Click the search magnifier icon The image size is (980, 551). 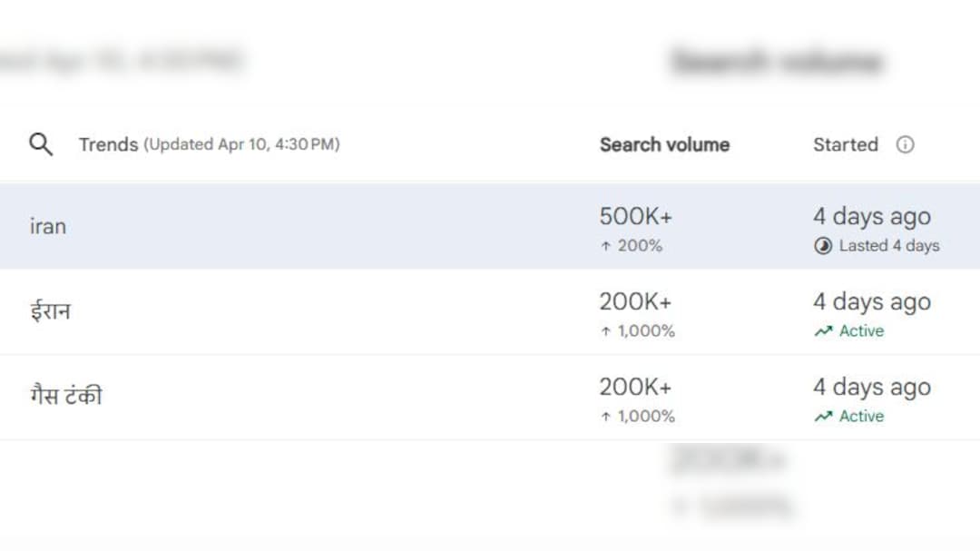41,144
